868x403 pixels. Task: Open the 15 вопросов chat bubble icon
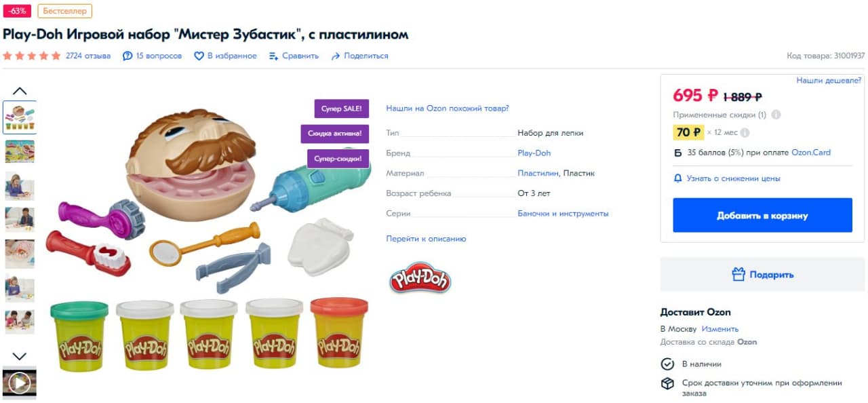(x=127, y=56)
